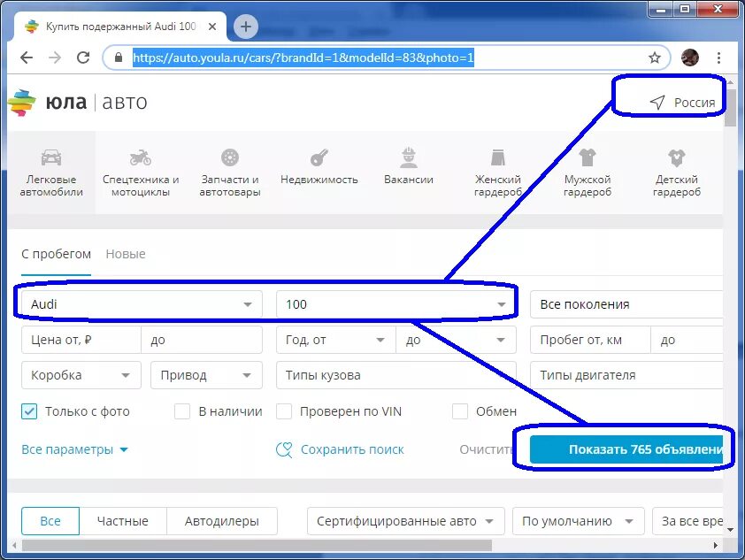Click the horizontal scrollbar right arrow

(716, 545)
